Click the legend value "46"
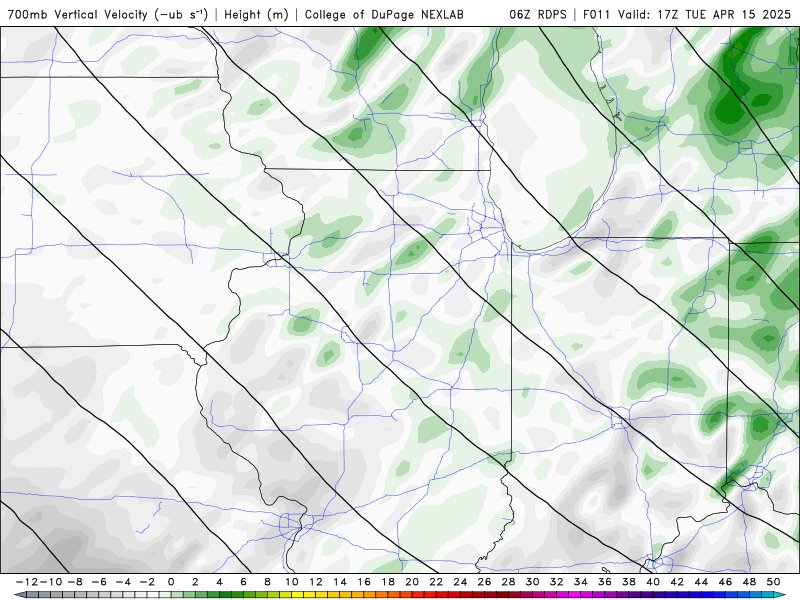Screen dimensions: 800x600 (725, 582)
